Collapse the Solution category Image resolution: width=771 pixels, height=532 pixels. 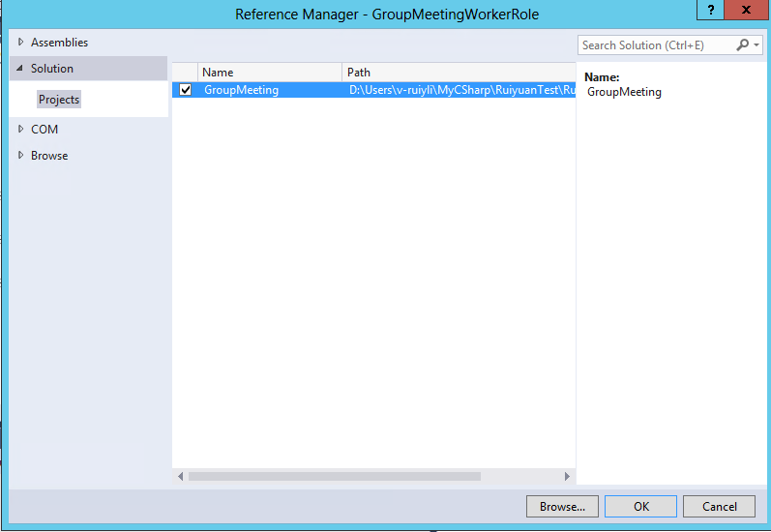click(x=20, y=69)
